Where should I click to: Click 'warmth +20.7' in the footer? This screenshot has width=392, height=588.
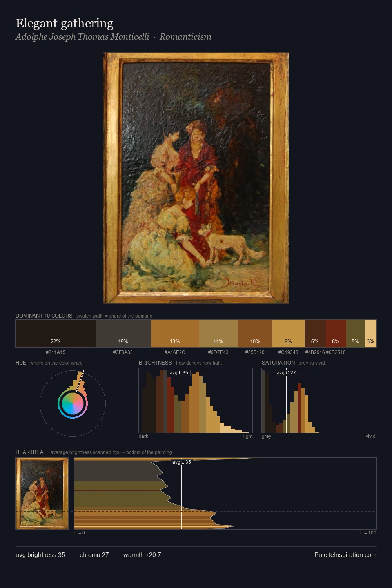pos(142,555)
